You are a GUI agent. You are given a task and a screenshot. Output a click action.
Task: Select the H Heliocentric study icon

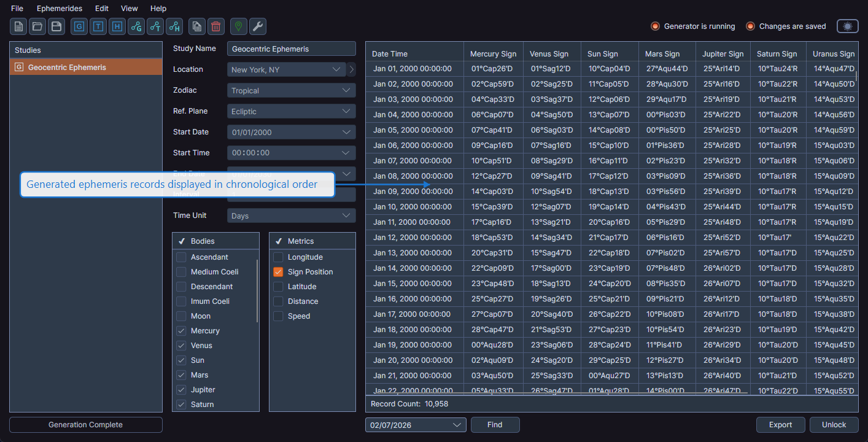(x=117, y=26)
